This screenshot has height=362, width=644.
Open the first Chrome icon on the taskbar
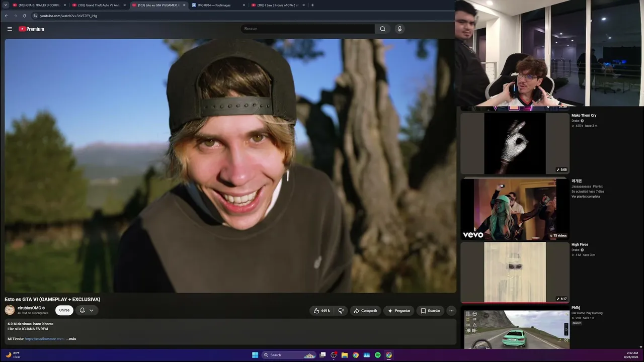coord(356,355)
